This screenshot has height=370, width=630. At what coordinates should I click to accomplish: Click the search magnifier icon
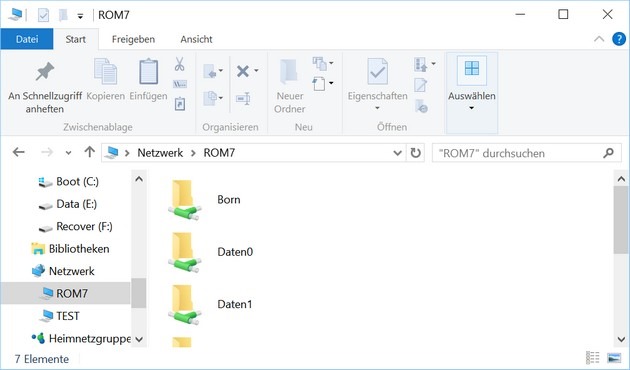tap(608, 153)
